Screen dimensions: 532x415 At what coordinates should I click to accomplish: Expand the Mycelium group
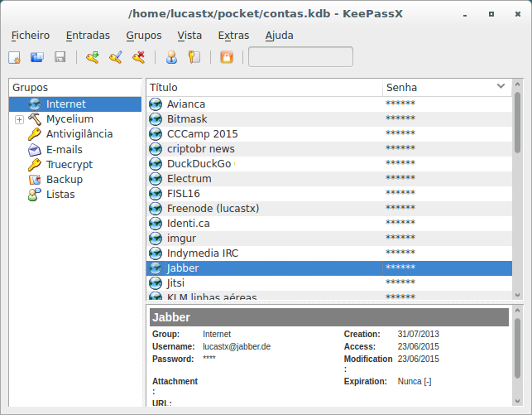click(19, 119)
